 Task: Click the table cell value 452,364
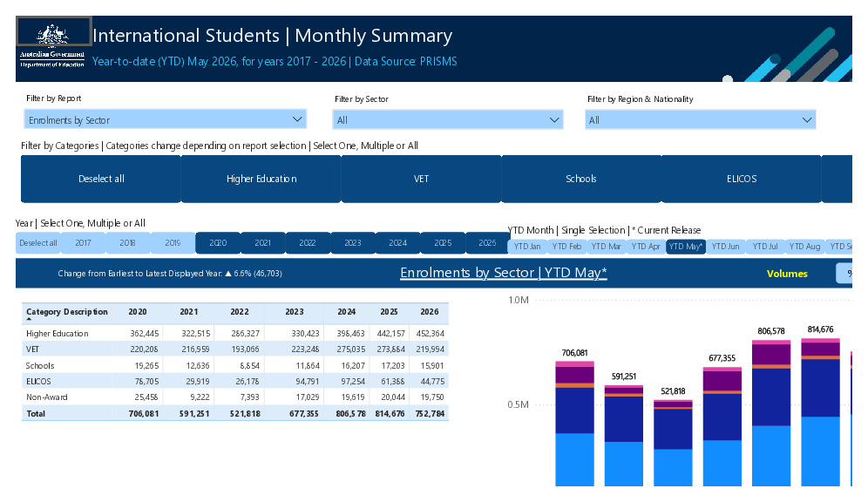(431, 333)
